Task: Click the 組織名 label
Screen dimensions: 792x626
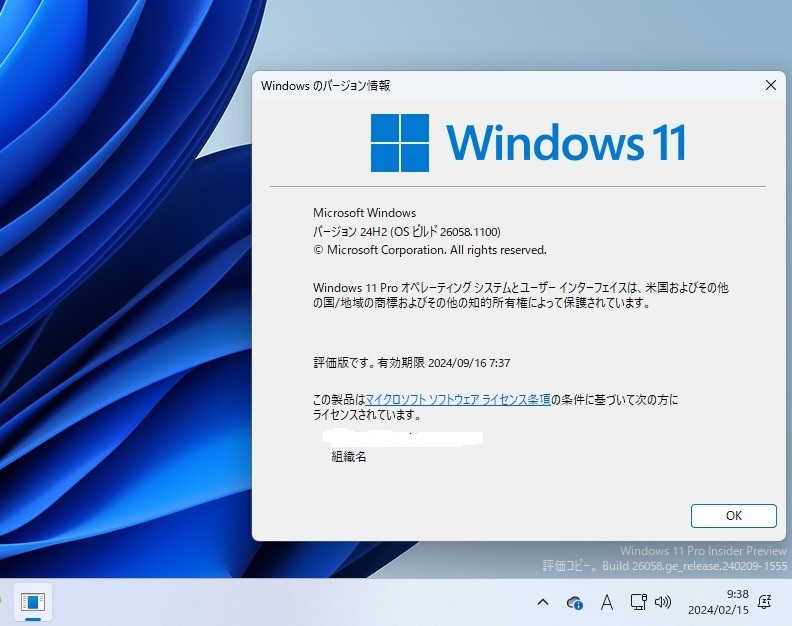Action: pos(349,457)
